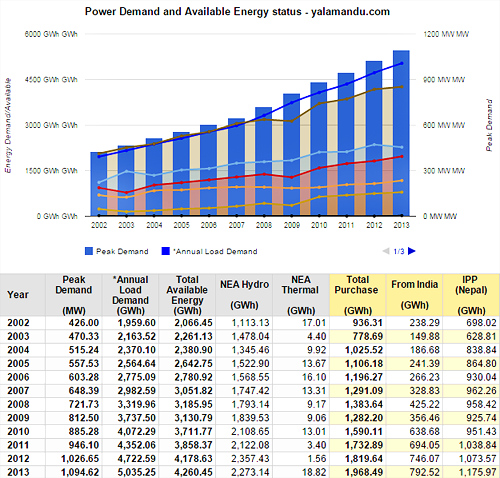Viewport: 500px width, 478px height.
Task: Sort by NEA Hydro column header
Action: pos(244,295)
